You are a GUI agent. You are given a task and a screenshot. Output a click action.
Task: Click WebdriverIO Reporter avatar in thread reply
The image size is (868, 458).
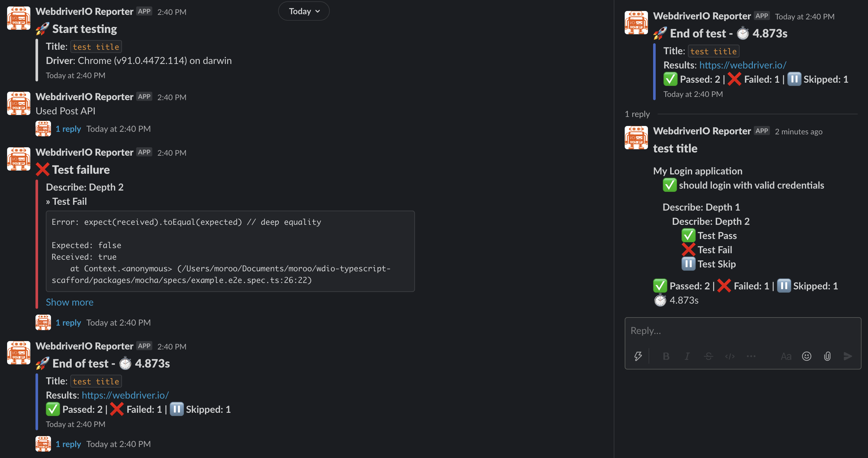coord(636,138)
